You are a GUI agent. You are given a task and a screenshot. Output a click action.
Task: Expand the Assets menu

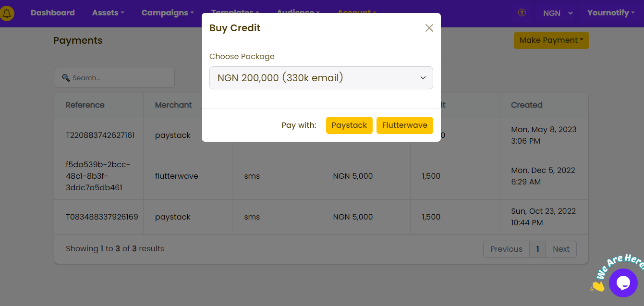point(108,13)
